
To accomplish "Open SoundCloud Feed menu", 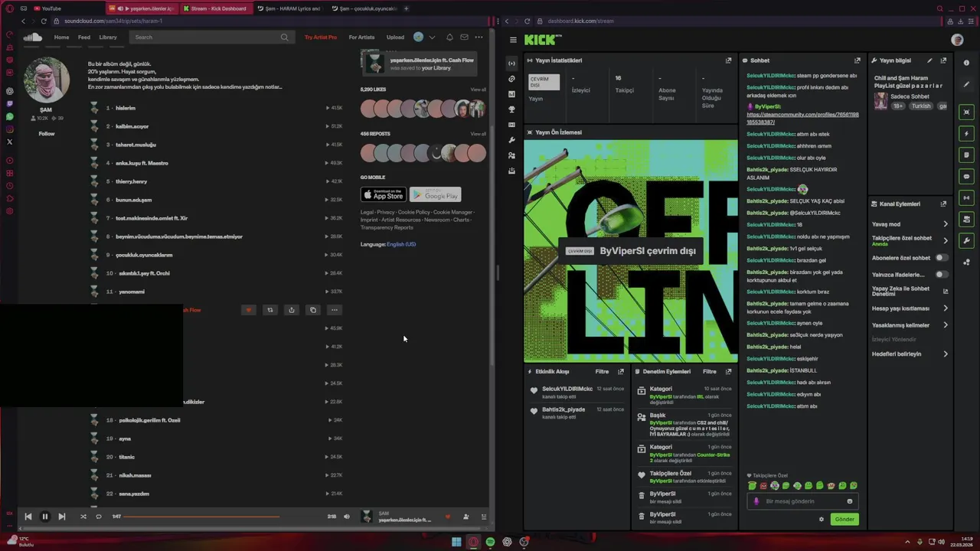I will click(83, 37).
